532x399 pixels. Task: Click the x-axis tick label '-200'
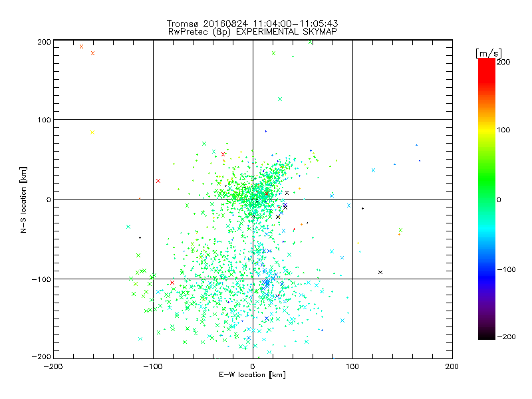pos(53,366)
